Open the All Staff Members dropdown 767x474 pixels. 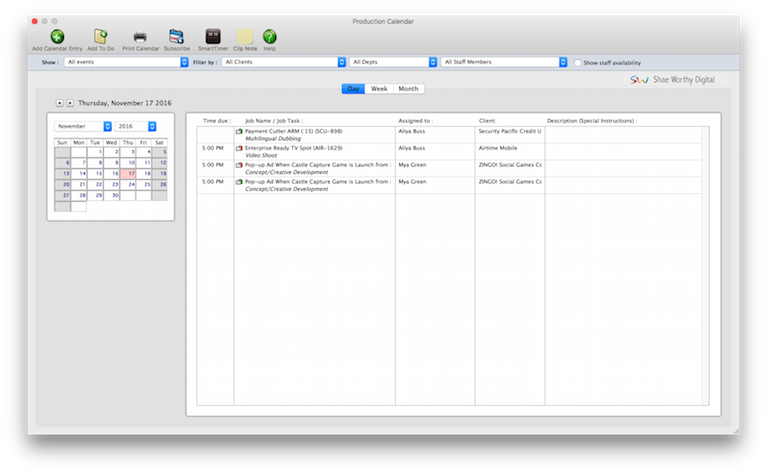504,62
